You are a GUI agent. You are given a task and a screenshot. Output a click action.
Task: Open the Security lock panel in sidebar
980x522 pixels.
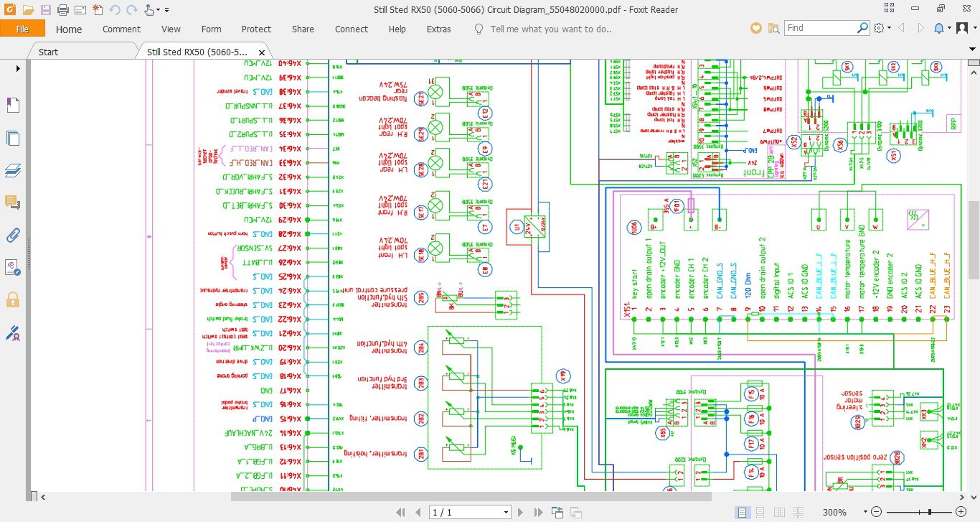coord(13,299)
